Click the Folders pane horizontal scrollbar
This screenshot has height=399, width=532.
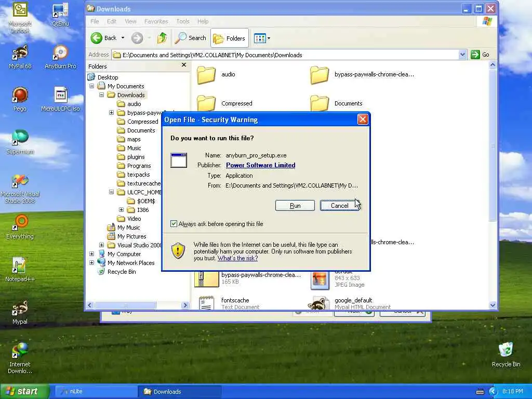[125, 305]
